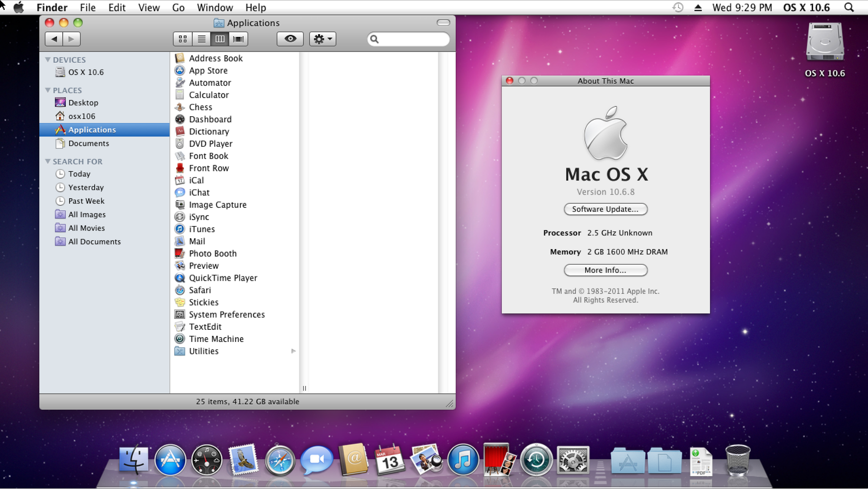
Task: Toggle Cover Flow view in Finder toolbar
Action: (238, 39)
